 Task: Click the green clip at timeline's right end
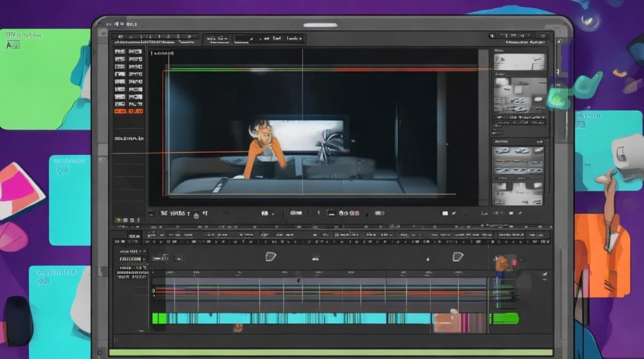coord(506,318)
